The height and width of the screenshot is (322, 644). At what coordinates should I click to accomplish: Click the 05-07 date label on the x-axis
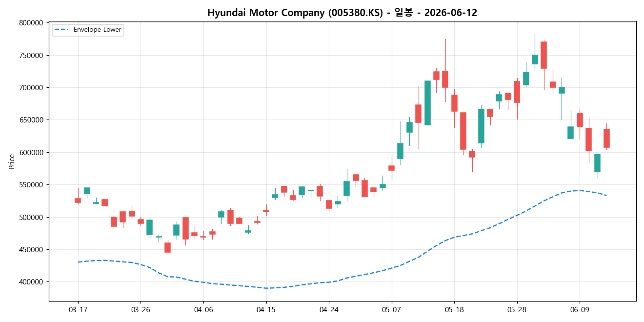pyautogui.click(x=391, y=310)
